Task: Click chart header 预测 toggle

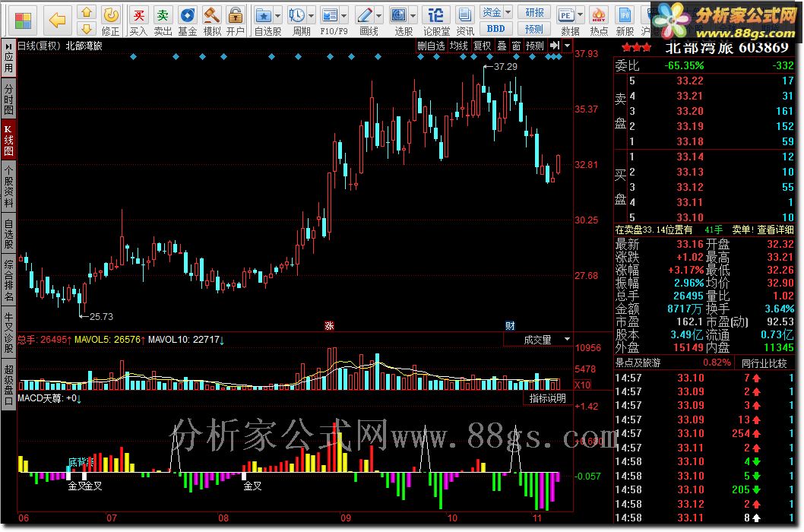Action: coord(535,46)
